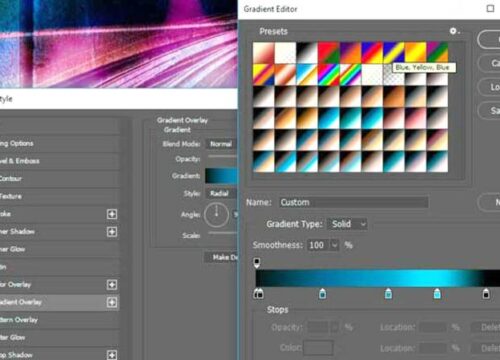Open the Blend Mode dropdown showing Normal
The width and height of the screenshot is (500, 360).
[221, 144]
